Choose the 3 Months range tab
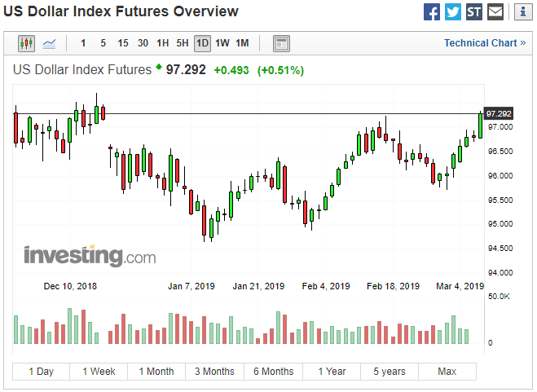This screenshot has width=537, height=392. 215,372
